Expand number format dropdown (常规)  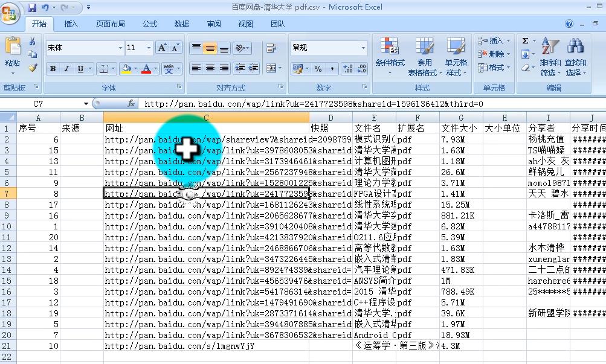pos(363,48)
